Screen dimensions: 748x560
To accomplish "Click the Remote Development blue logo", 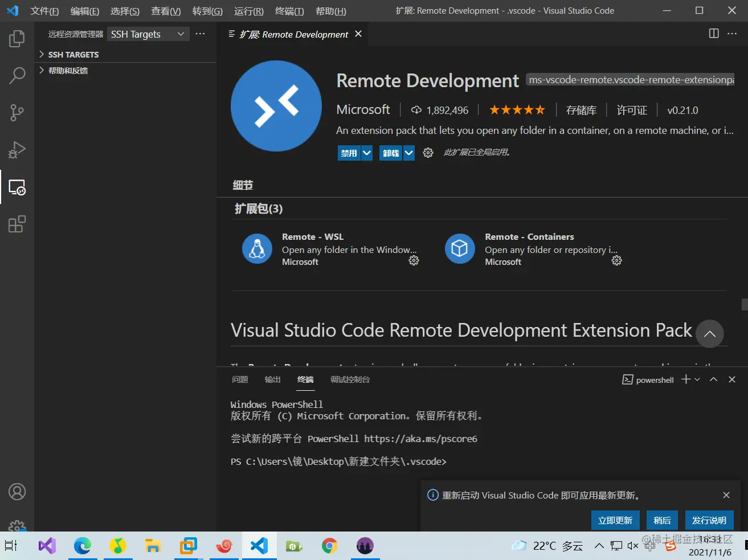I will pyautogui.click(x=276, y=106).
